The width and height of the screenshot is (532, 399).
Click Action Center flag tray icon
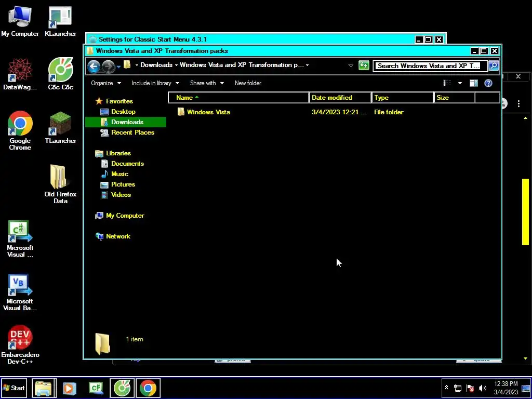(470, 388)
